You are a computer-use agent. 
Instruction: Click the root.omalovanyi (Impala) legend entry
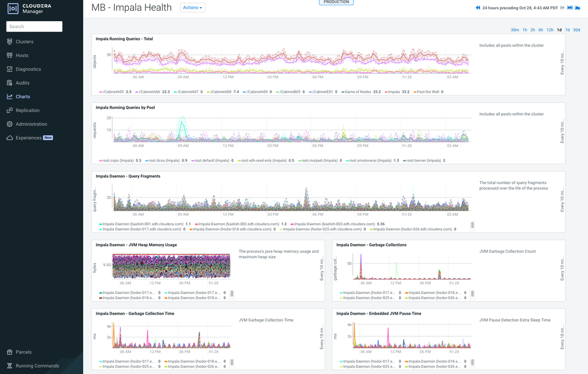point(373,161)
